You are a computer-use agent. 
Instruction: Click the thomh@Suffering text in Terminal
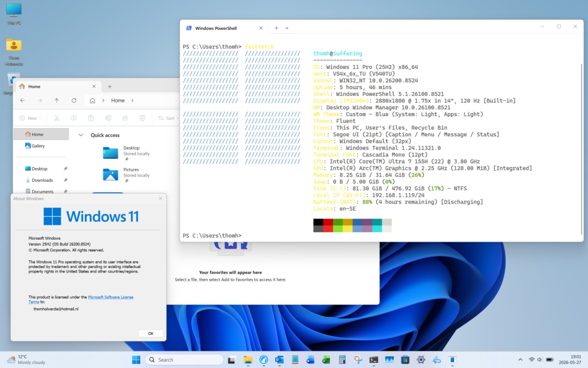(x=338, y=53)
